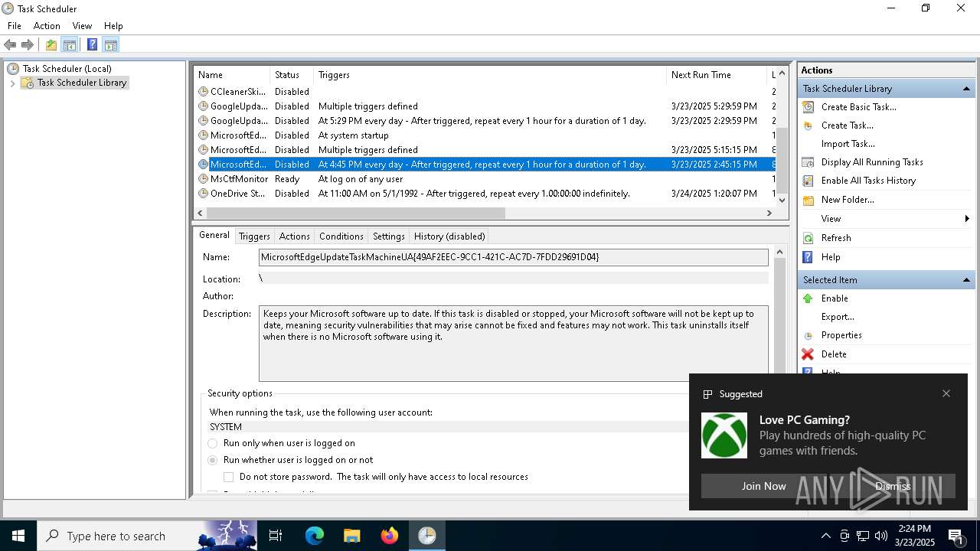Select the MsCtfMonitor task row

coord(485,179)
